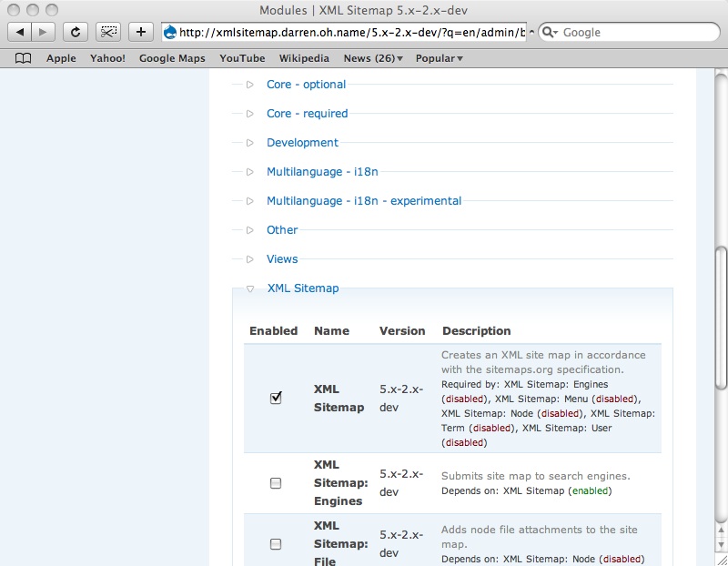Image resolution: width=728 pixels, height=566 pixels.
Task: Click the vertical scrollbar thumb
Action: pos(721,318)
